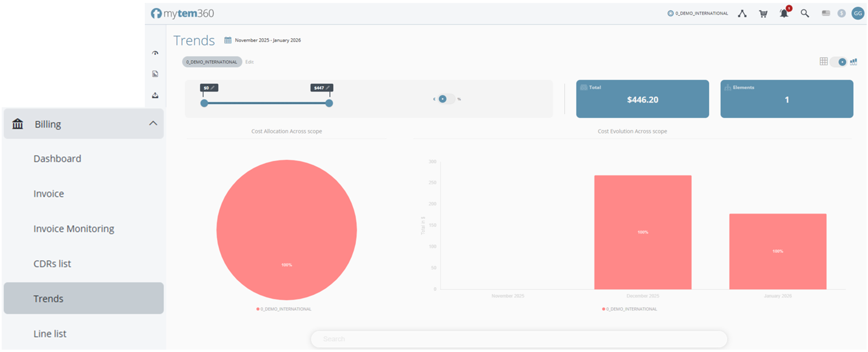Click the magnifier search icon

coord(805,14)
